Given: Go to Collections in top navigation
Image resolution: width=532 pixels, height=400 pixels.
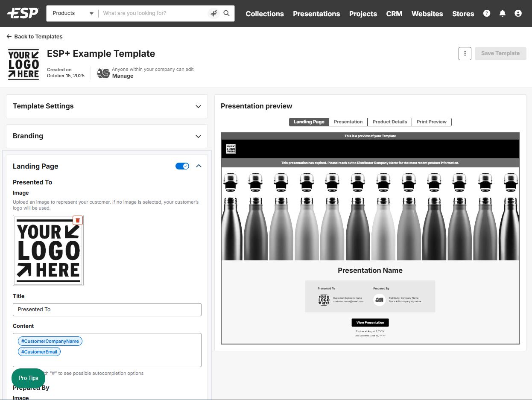Looking at the screenshot, I should [x=265, y=14].
